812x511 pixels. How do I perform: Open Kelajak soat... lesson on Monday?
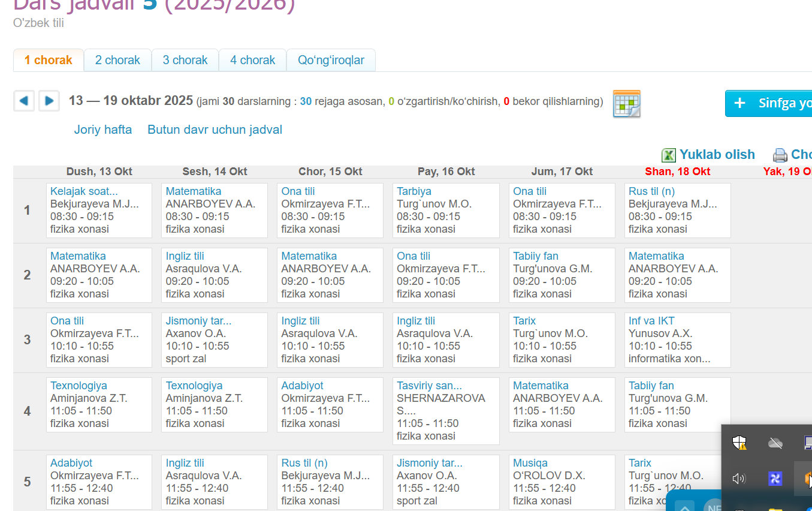point(84,191)
